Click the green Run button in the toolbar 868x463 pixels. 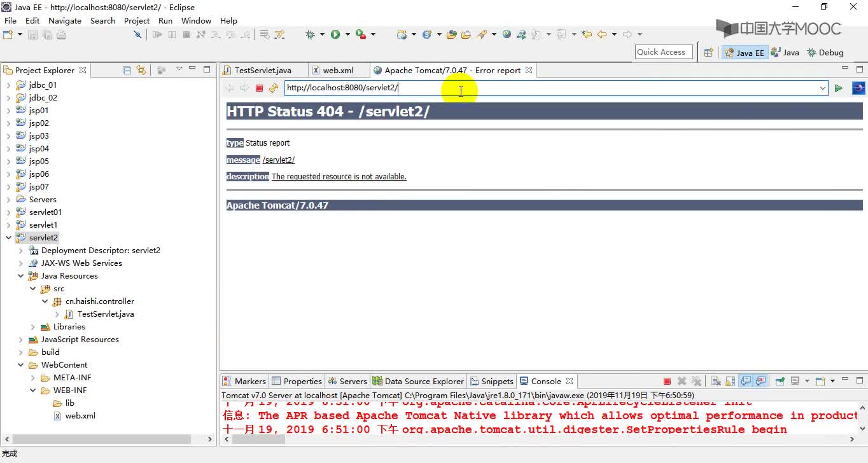pyautogui.click(x=335, y=34)
